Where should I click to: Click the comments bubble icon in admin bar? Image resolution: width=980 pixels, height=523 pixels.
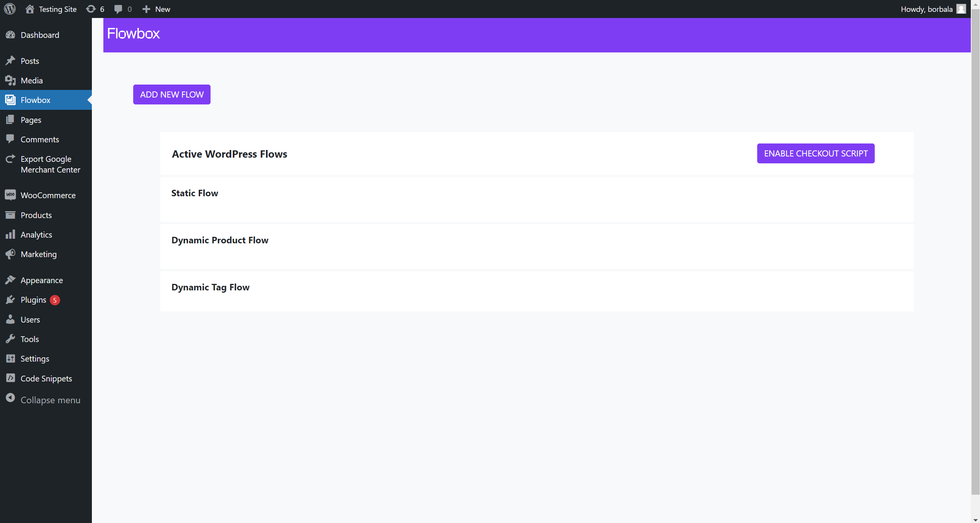click(118, 9)
